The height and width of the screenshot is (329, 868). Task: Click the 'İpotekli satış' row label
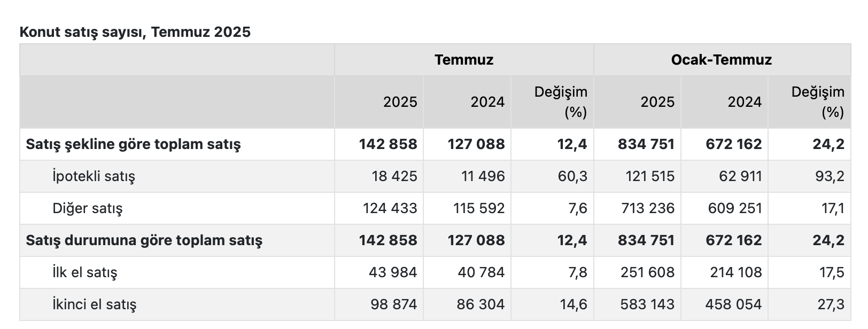pyautogui.click(x=94, y=176)
